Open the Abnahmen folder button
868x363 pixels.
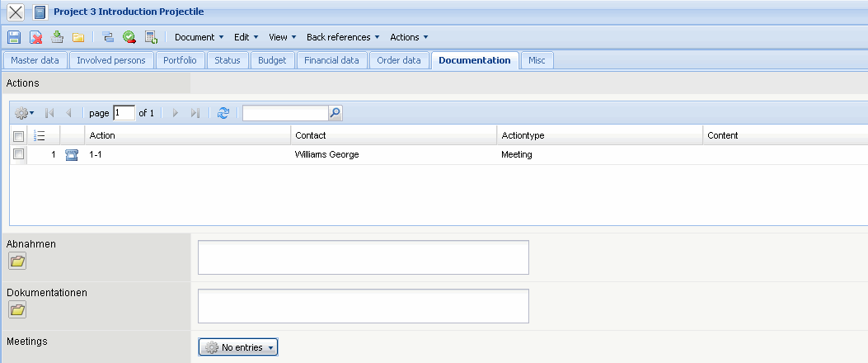(x=17, y=262)
